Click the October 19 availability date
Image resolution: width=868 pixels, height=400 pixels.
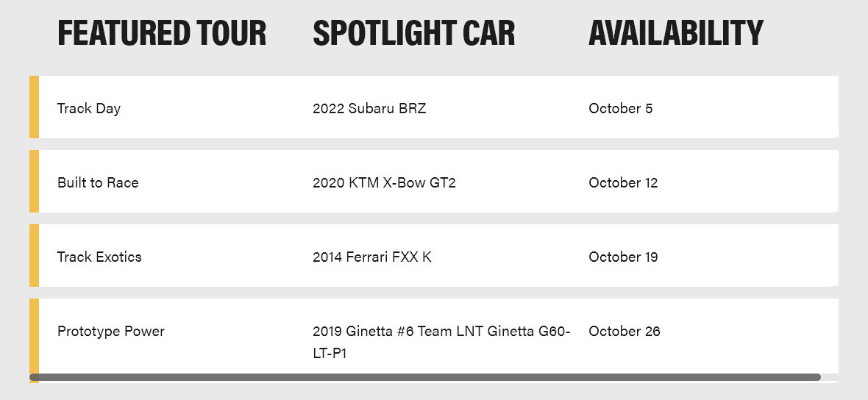click(x=623, y=257)
